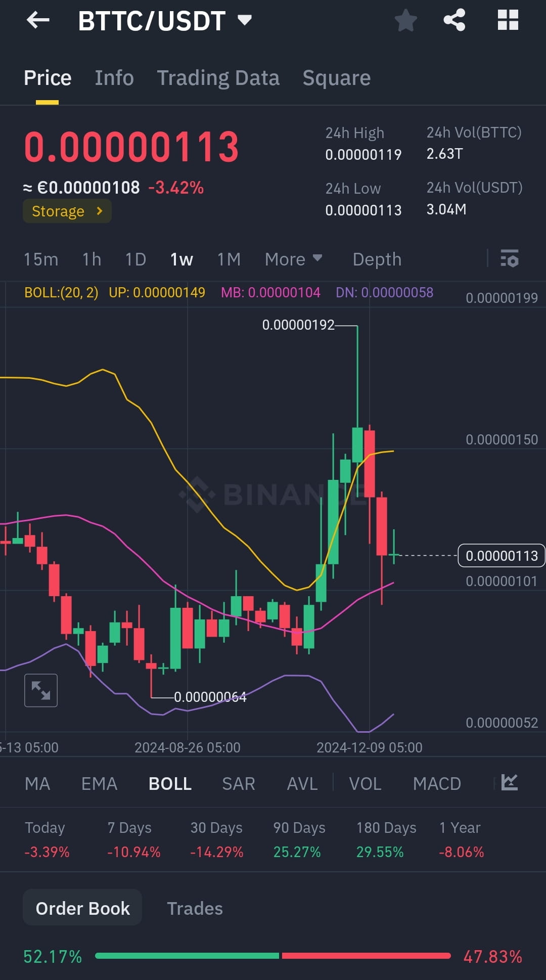Tap the 2024-08-26 05:00 date label
This screenshot has height=980, width=546.
[187, 747]
